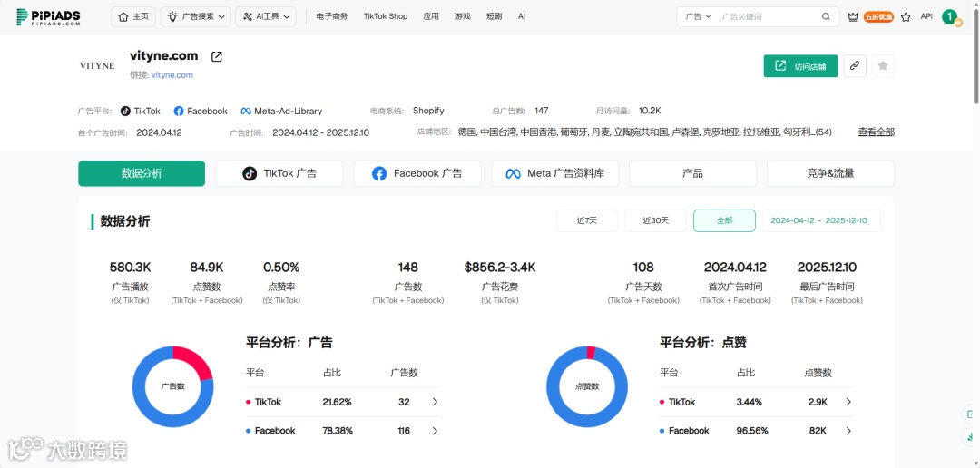Viewport: 980px width, 468px height.
Task: Open the date range picker 2024-04-12 - 2025-12-10
Action: [x=821, y=220]
